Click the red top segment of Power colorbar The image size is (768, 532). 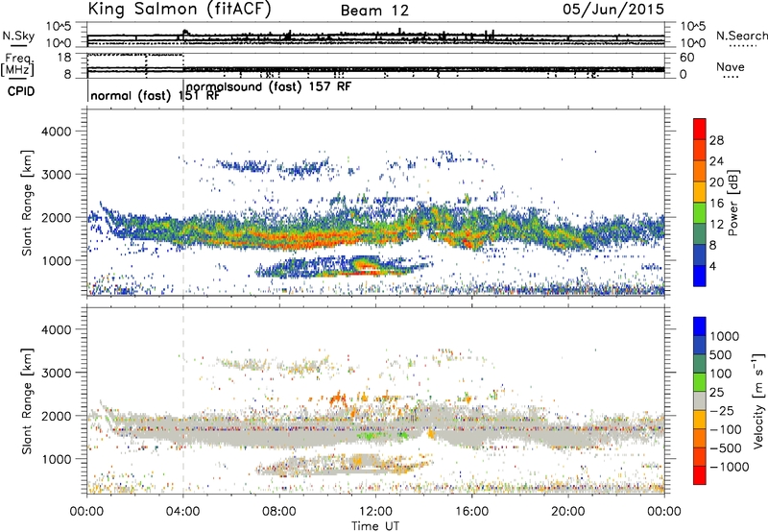[x=700, y=129]
